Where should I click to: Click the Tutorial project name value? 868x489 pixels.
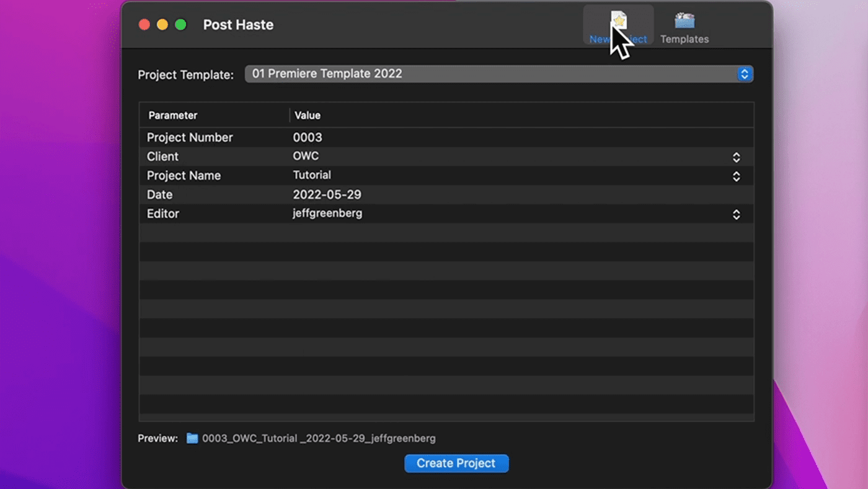click(312, 176)
